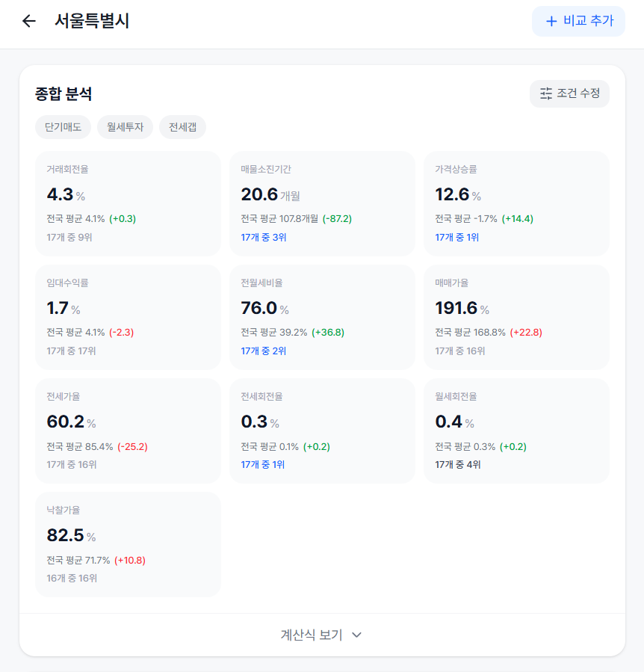Open 17개 중 9위 link under 거래회전율
This screenshot has width=644, height=672.
coord(71,238)
